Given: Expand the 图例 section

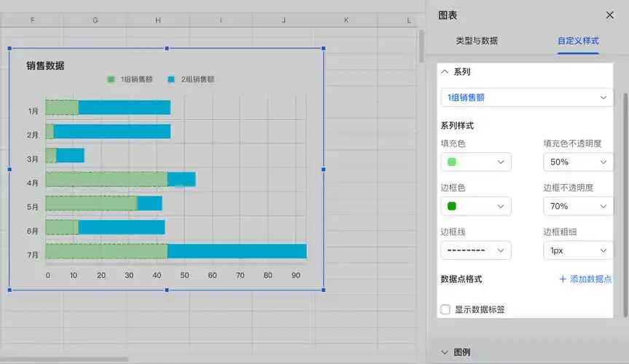Looking at the screenshot, I should [x=445, y=352].
